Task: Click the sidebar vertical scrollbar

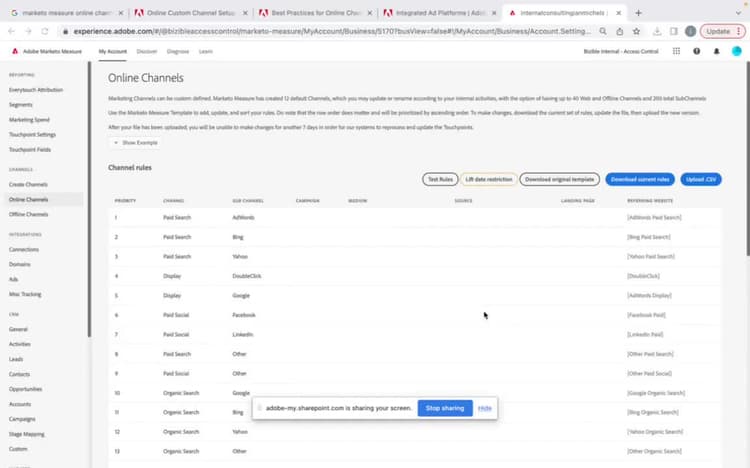Action: [x=89, y=199]
